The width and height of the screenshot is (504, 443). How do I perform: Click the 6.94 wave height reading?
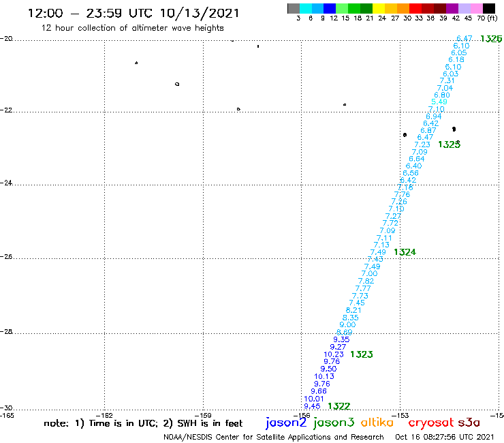click(x=434, y=117)
